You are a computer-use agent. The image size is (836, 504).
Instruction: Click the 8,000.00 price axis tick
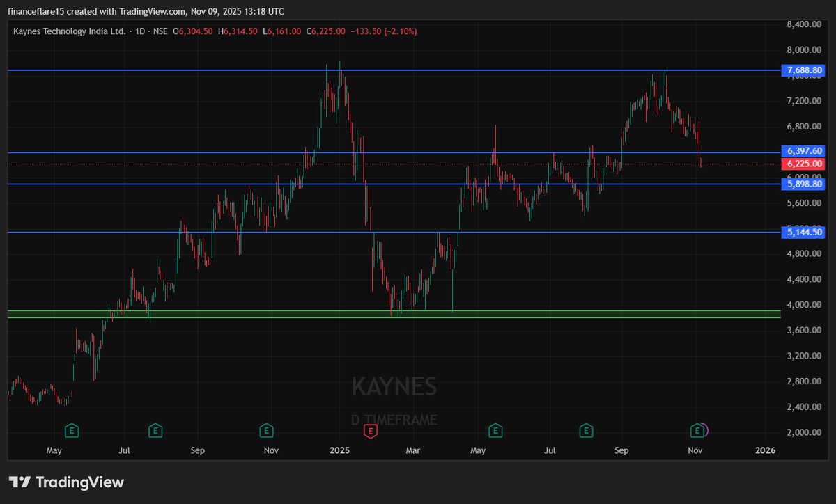[x=805, y=50]
